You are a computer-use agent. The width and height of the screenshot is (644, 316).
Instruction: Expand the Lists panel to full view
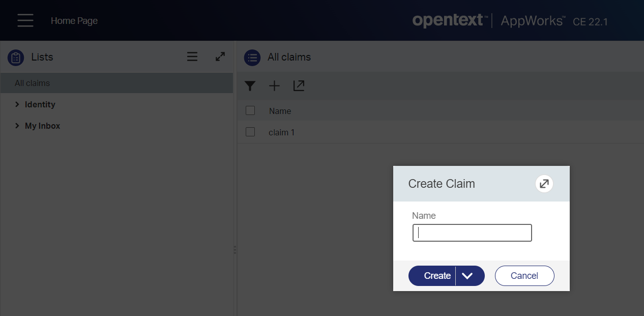220,57
